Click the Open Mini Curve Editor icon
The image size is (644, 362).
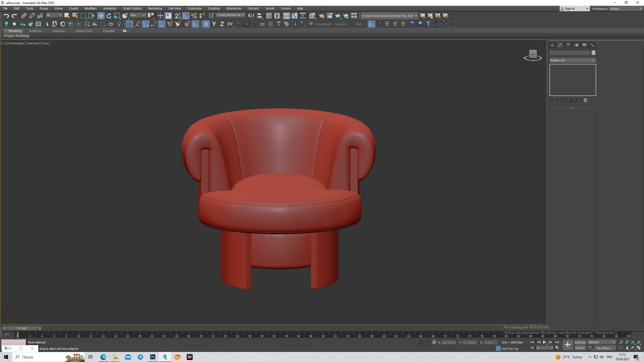tap(7, 335)
